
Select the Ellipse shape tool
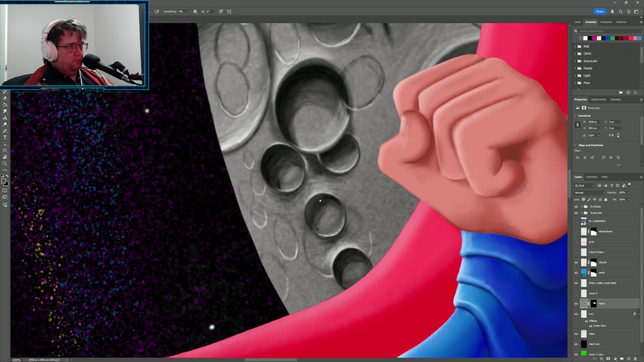5,150
